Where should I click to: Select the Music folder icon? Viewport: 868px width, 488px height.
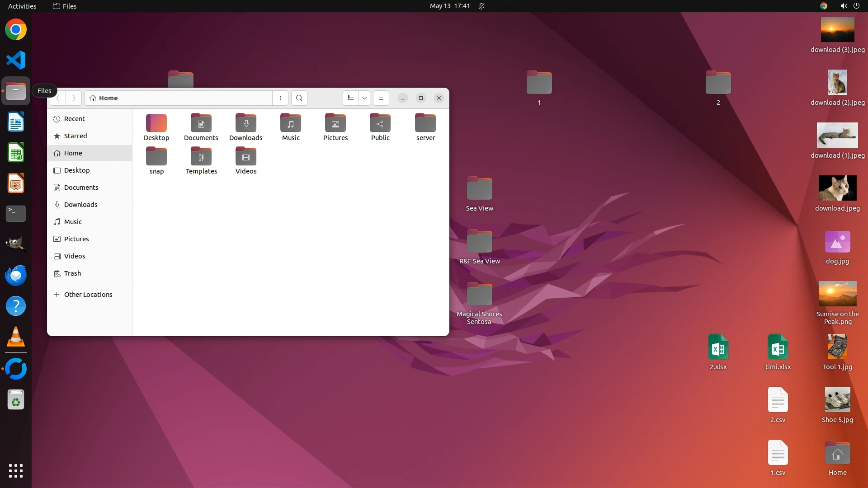[x=291, y=123]
